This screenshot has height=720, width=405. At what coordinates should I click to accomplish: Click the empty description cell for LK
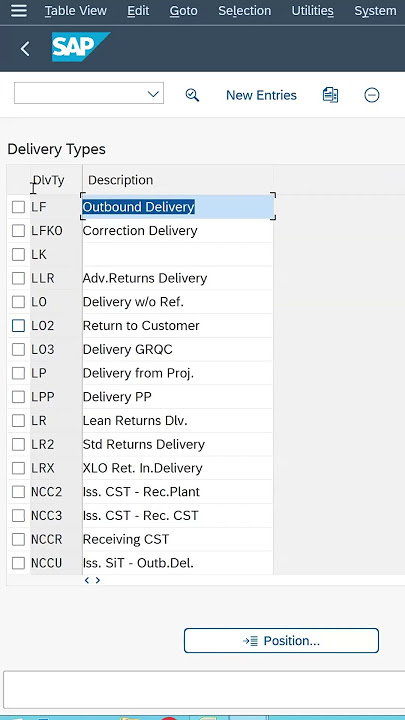(178, 254)
